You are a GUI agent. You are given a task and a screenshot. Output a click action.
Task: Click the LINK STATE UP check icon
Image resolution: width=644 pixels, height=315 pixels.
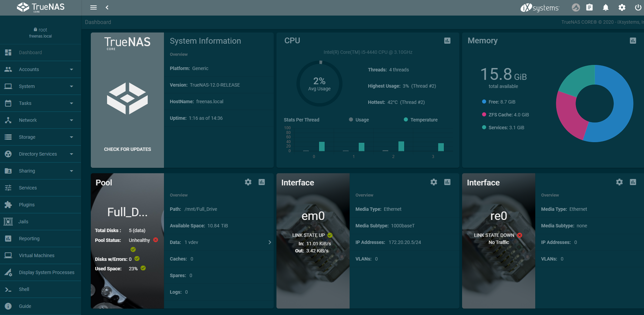pos(330,235)
